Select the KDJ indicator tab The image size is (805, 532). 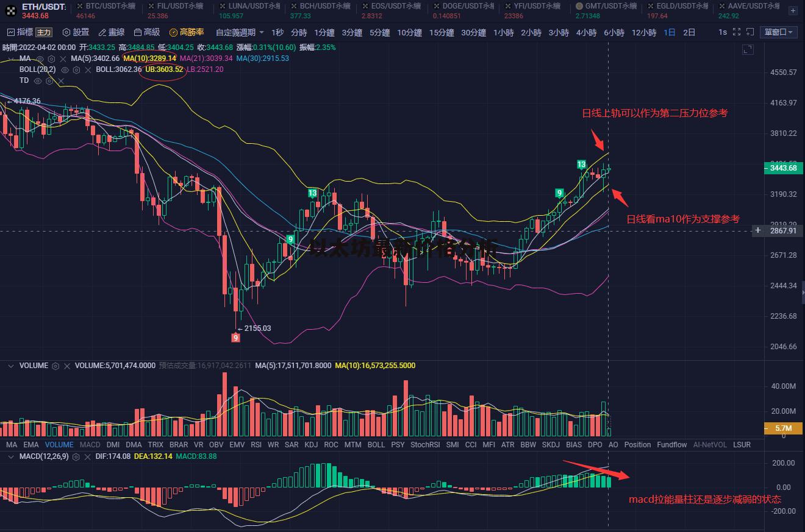(x=311, y=445)
